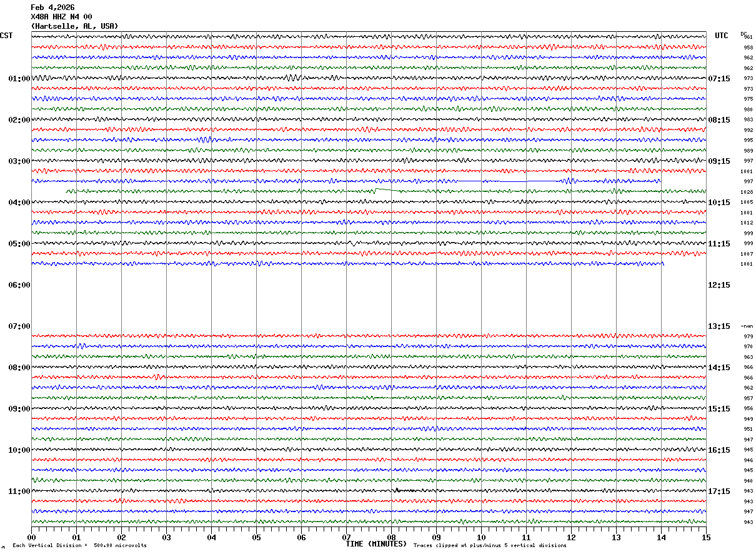Select the CST time label 09:00
The width and height of the screenshot is (756, 554).
(x=19, y=409)
